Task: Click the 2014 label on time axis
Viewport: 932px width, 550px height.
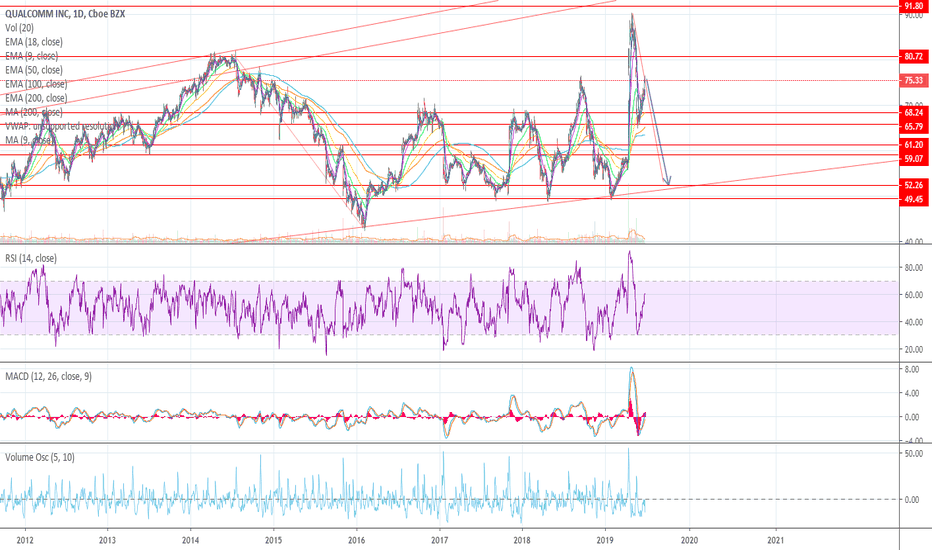Action: point(190,540)
